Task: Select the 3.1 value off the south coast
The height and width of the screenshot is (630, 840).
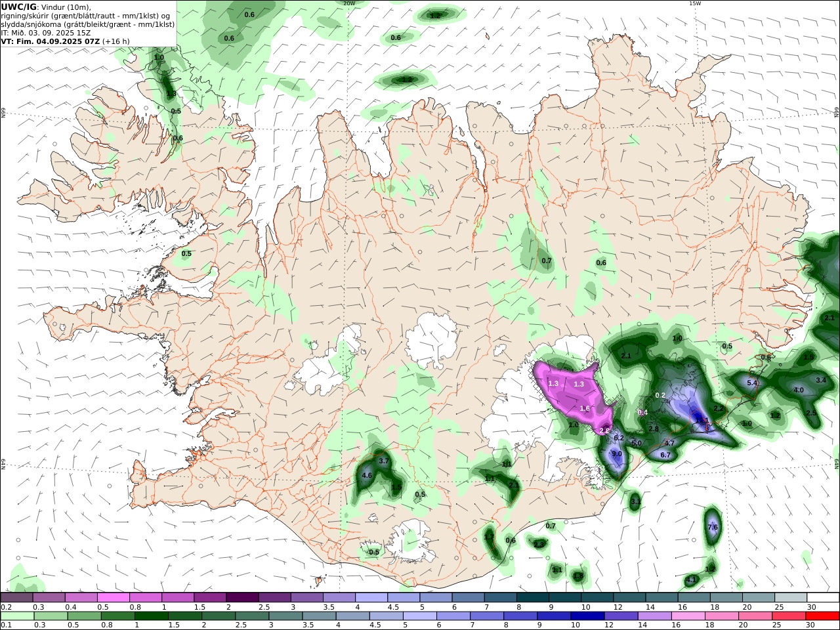Action: (635, 501)
